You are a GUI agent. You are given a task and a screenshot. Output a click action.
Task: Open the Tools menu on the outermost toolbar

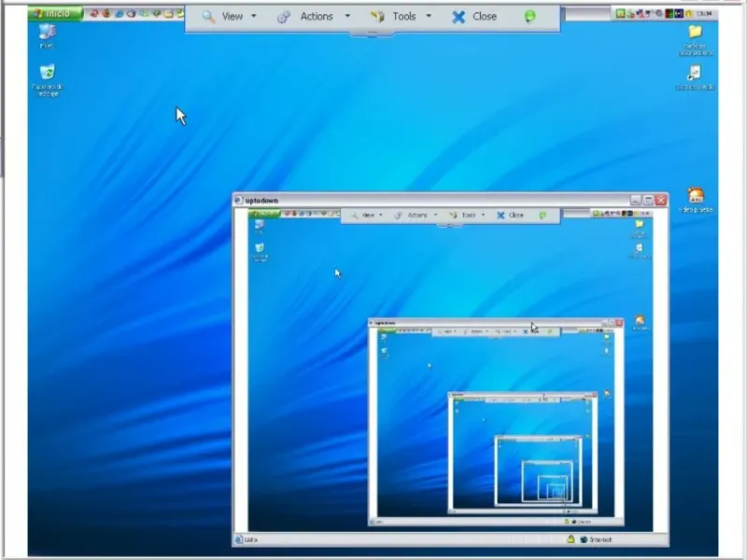pyautogui.click(x=404, y=16)
